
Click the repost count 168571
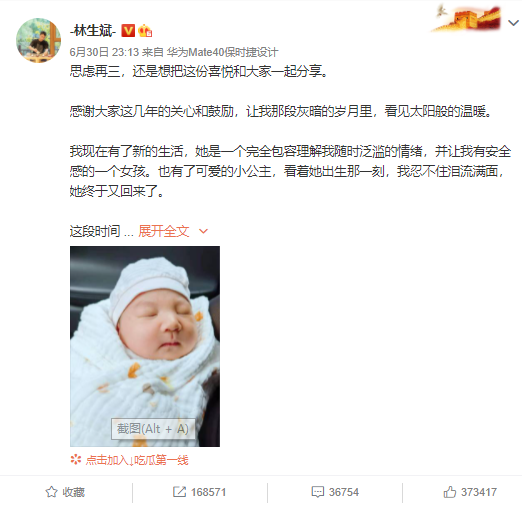(208, 492)
